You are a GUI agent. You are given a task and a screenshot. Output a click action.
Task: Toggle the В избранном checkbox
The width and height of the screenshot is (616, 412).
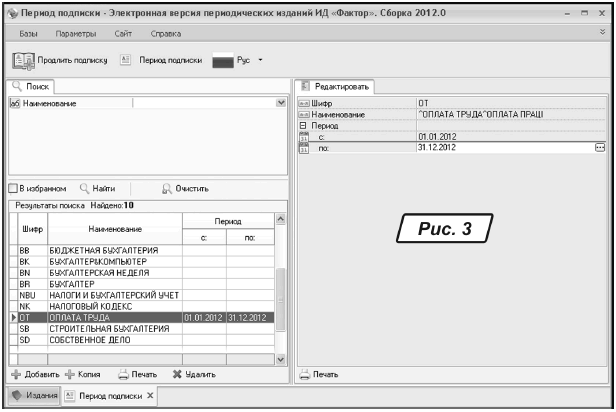(x=13, y=187)
